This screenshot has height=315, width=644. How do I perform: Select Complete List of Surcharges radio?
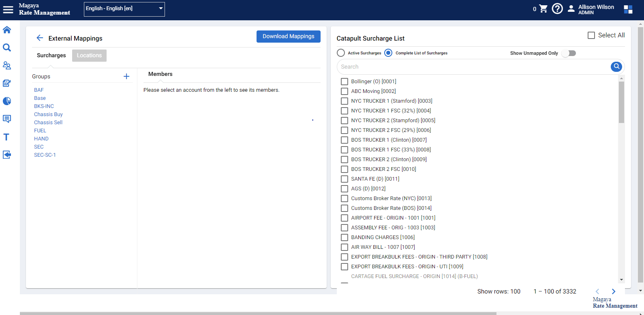click(x=388, y=53)
